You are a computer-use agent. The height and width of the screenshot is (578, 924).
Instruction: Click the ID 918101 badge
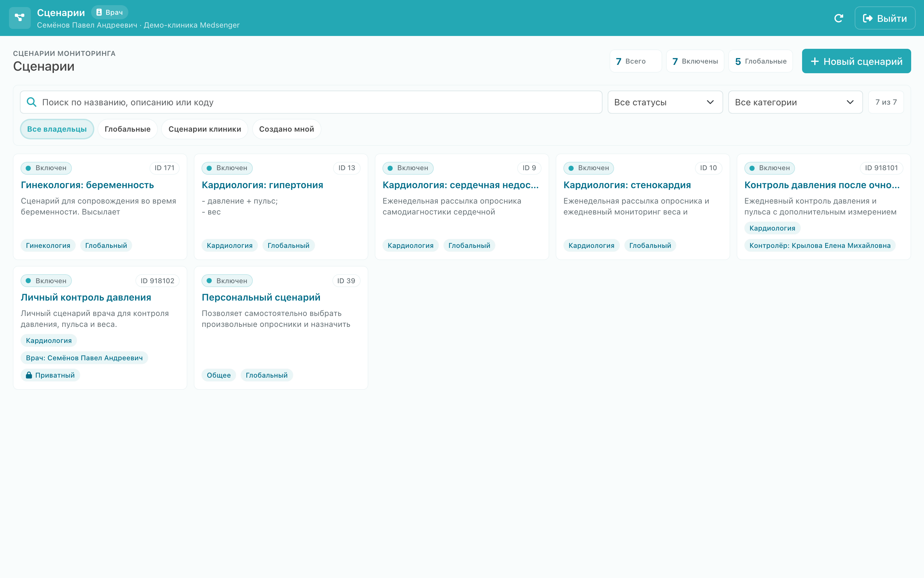pyautogui.click(x=881, y=168)
